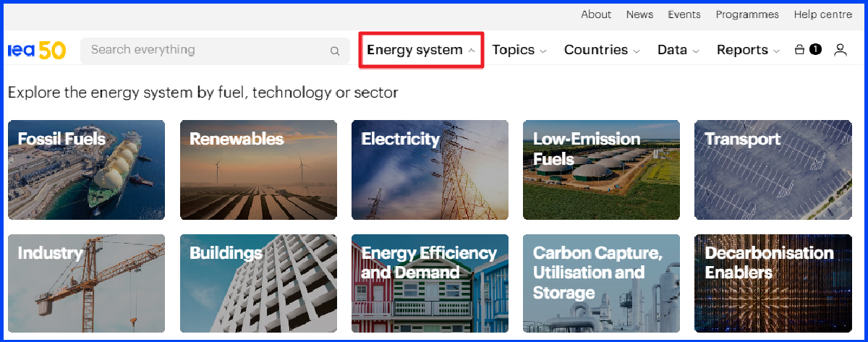This screenshot has width=868, height=342.
Task: Open the Carbon Capture, Utilisation and Storage tile
Action: coord(601,283)
